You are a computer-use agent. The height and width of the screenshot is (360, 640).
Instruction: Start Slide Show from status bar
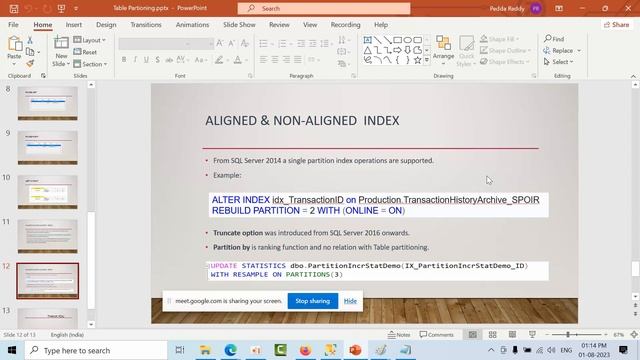pyautogui.click(x=532, y=335)
